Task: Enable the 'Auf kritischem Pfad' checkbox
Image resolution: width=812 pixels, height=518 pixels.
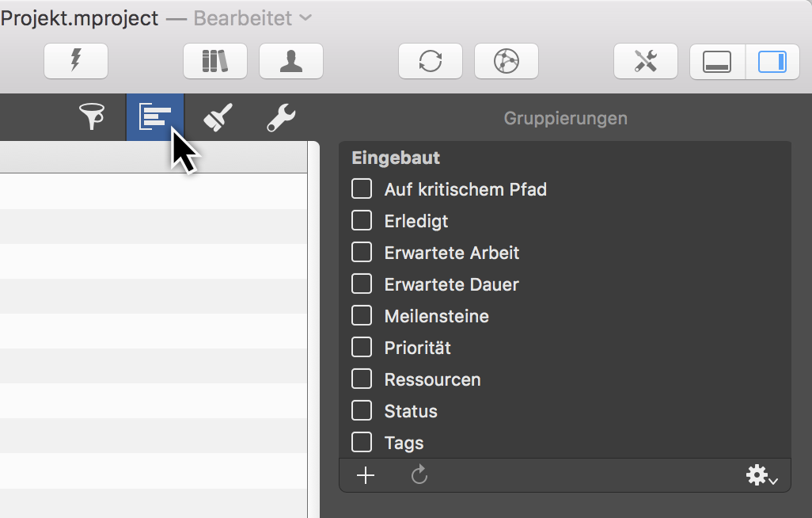Action: (362, 189)
